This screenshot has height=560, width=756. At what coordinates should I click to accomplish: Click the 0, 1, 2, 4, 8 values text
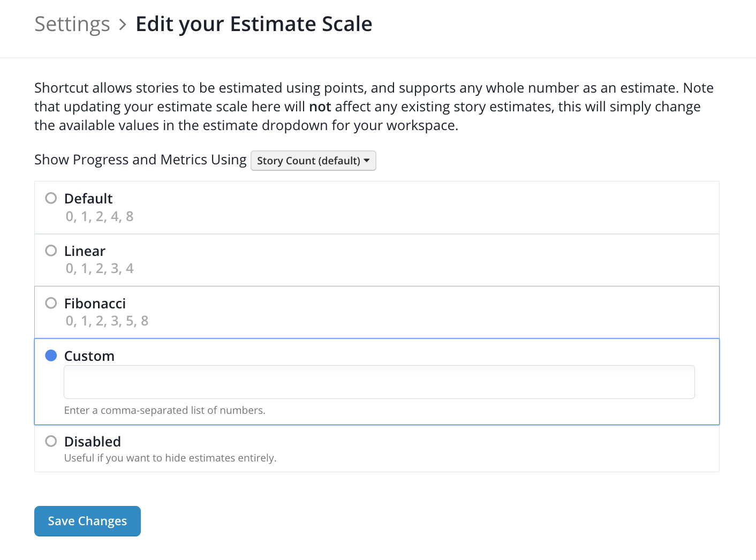click(100, 216)
